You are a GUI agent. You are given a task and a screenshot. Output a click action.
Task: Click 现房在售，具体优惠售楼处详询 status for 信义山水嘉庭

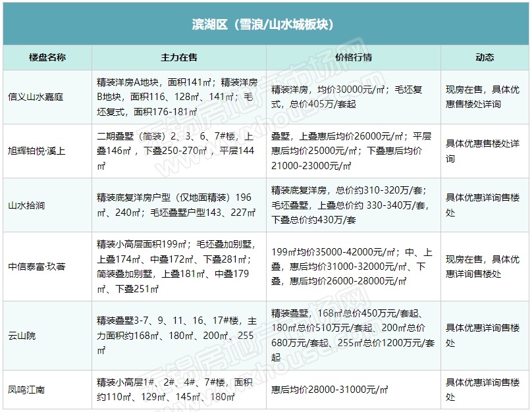coord(485,97)
